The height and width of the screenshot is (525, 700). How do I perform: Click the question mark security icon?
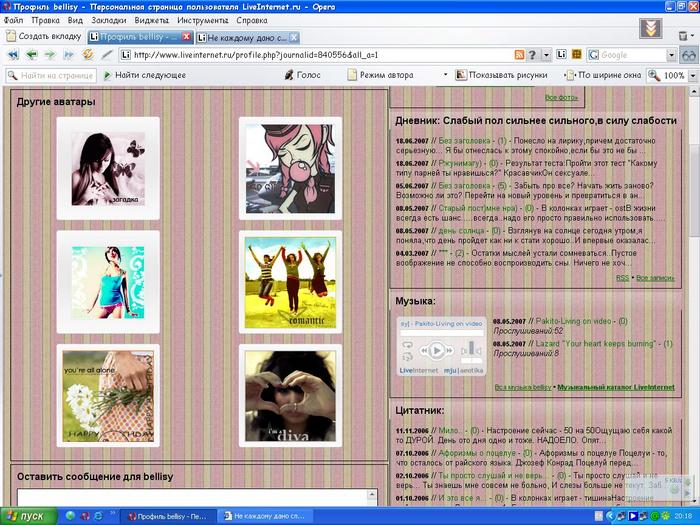click(532, 55)
